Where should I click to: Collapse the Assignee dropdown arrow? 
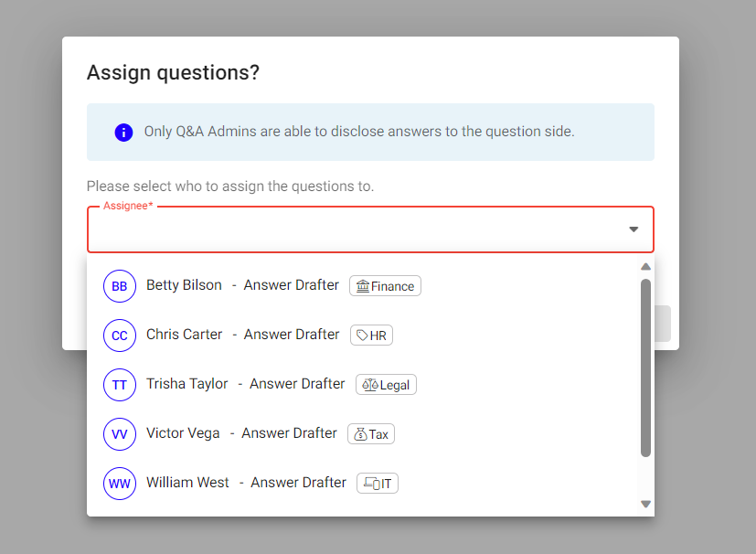pyautogui.click(x=634, y=229)
